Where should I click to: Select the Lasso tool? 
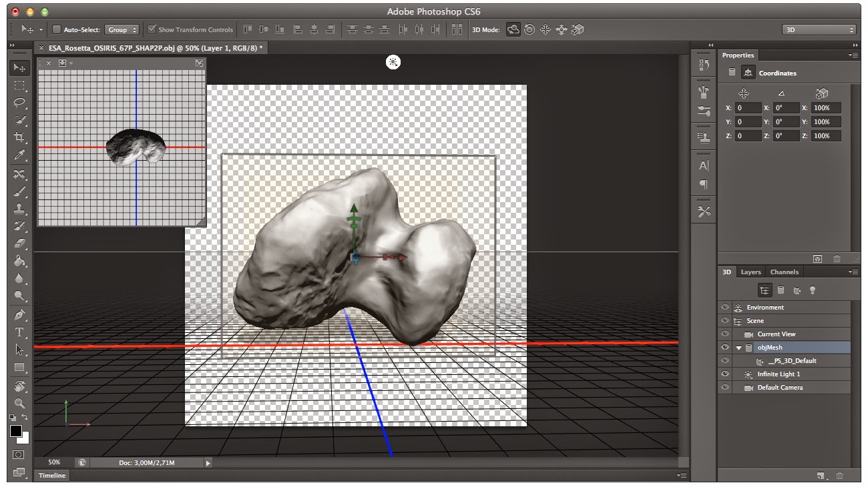[x=19, y=103]
